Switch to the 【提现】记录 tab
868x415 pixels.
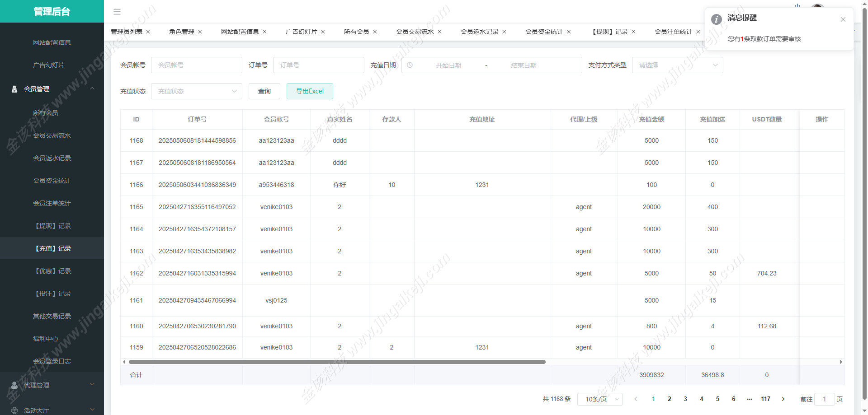(609, 32)
